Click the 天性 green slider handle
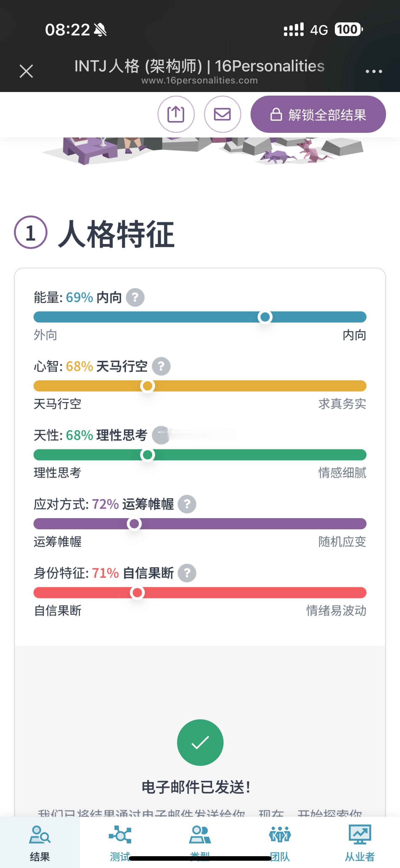The height and width of the screenshot is (868, 400). tap(147, 455)
